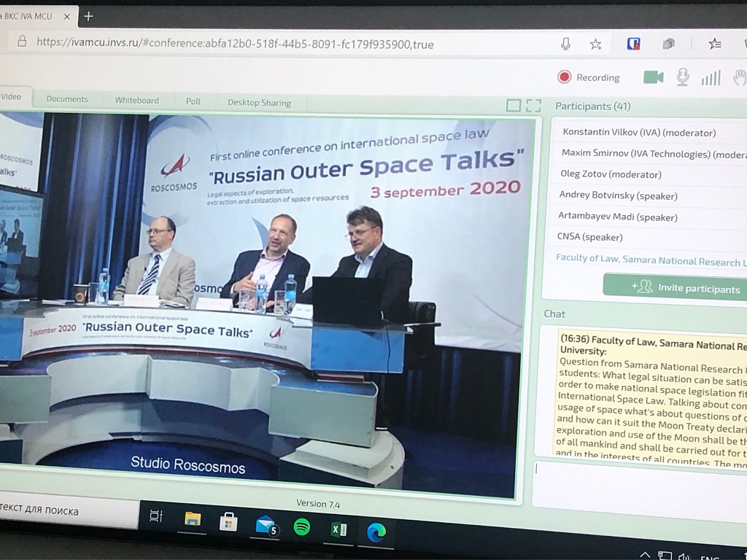Screen dimensions: 747x560
Task: Click the 16:36 Samara chat message
Action: click(651, 397)
